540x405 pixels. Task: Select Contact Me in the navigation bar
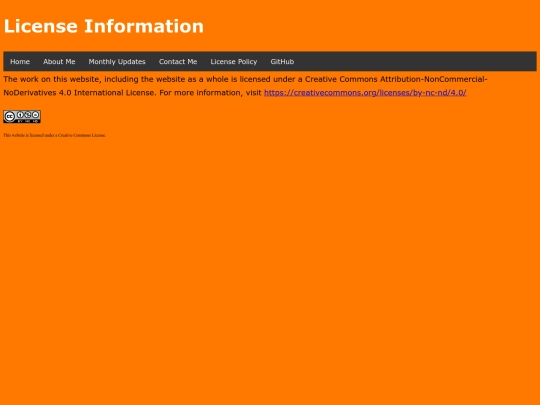(x=178, y=62)
